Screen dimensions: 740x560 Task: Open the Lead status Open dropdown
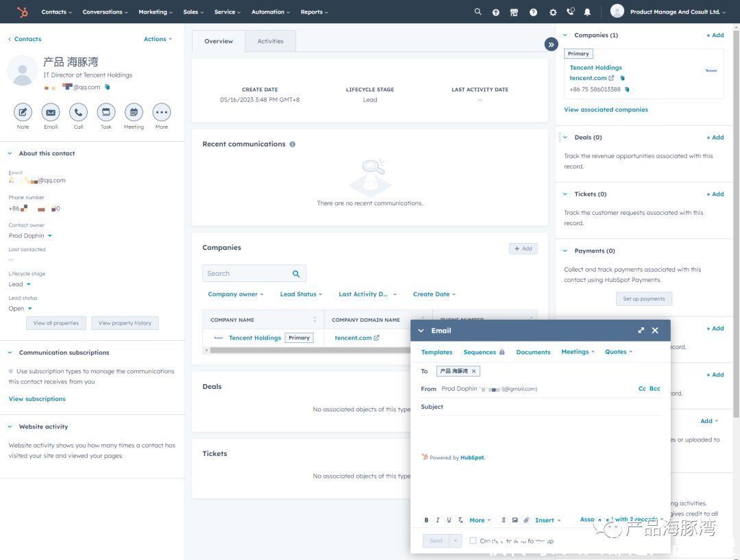click(21, 309)
